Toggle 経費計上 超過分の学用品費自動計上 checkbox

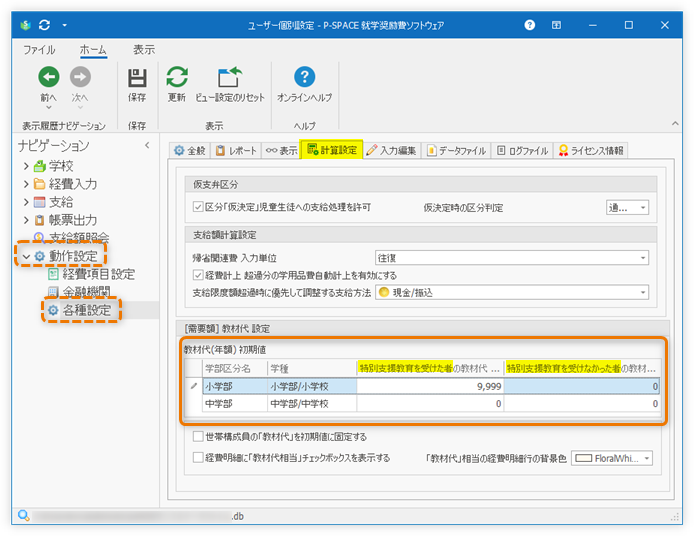(x=198, y=275)
